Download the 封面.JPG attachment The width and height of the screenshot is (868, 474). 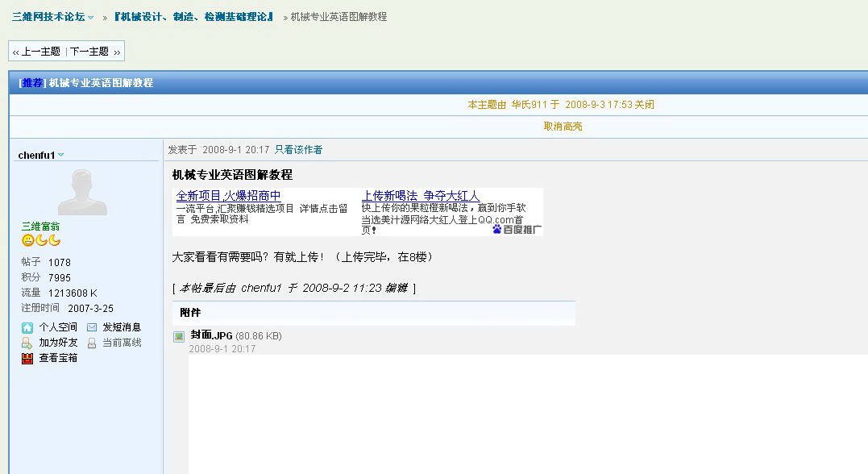[x=211, y=336]
